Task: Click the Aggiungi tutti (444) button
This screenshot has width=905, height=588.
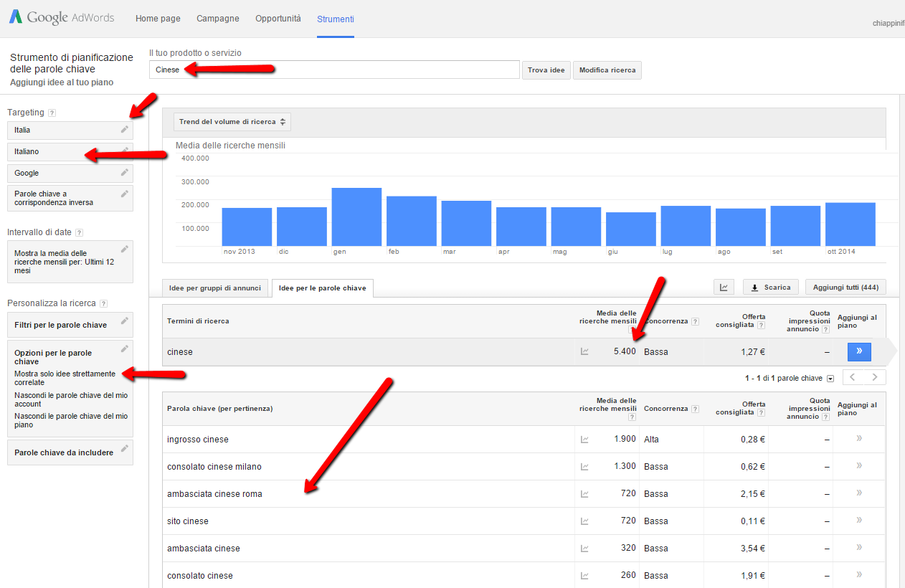Action: click(x=845, y=288)
